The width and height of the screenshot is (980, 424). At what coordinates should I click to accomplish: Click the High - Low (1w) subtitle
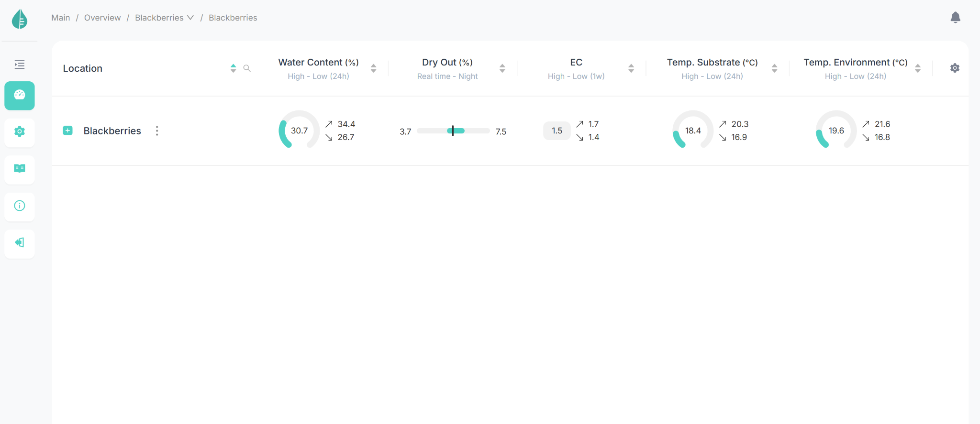coord(576,76)
